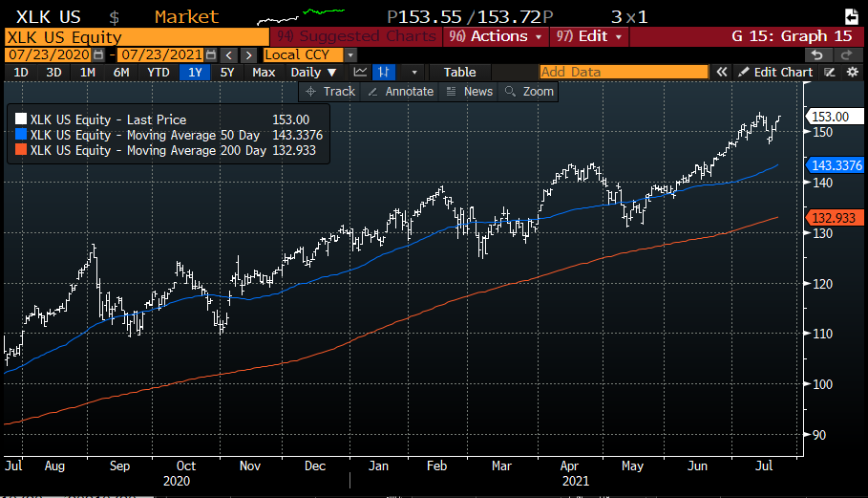Click the Market label in header

(x=186, y=16)
